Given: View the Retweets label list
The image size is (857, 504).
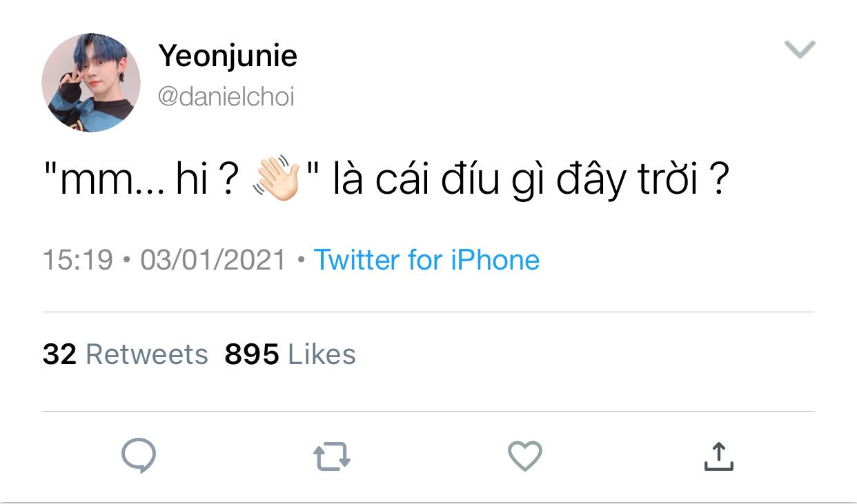Looking at the screenshot, I should click(x=147, y=354).
